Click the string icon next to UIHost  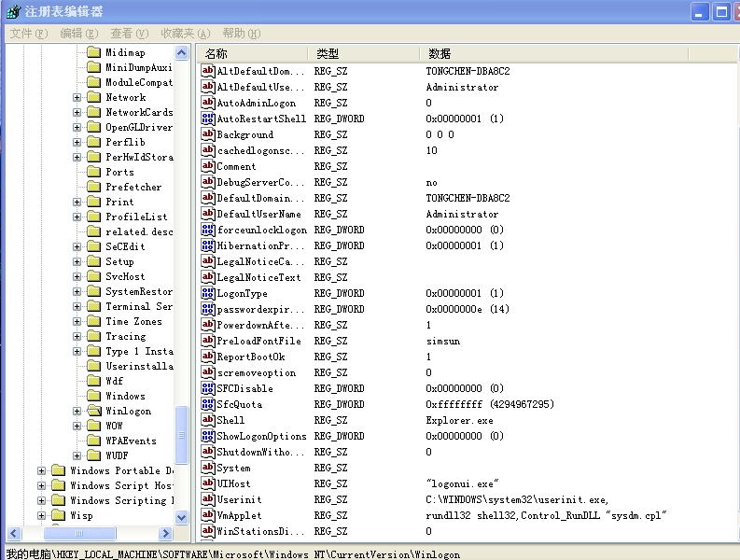[208, 483]
